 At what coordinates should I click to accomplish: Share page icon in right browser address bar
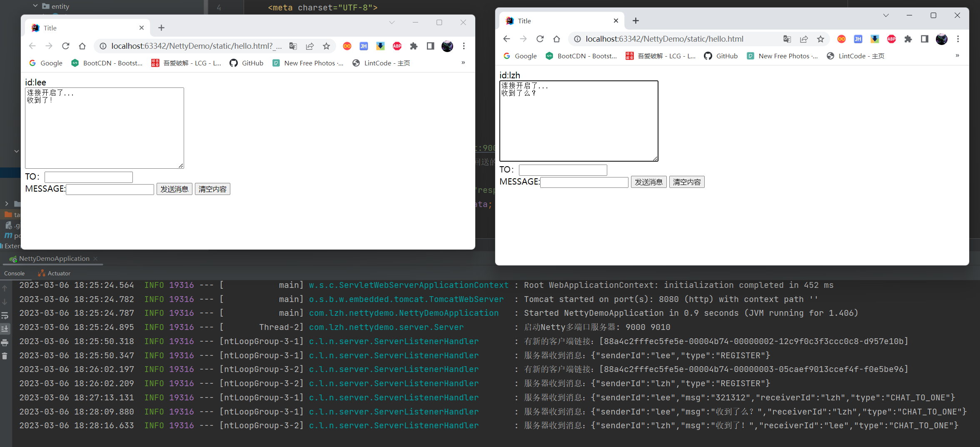tap(803, 39)
